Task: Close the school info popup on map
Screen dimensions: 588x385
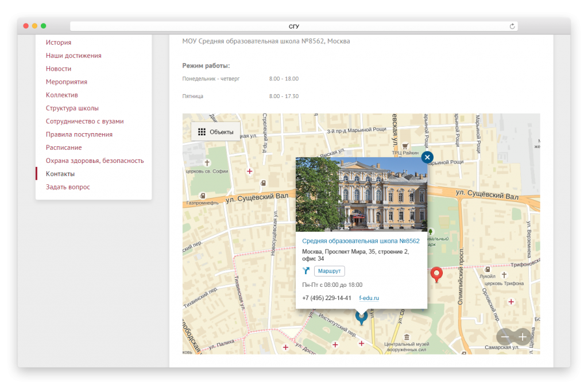Action: 427,157
